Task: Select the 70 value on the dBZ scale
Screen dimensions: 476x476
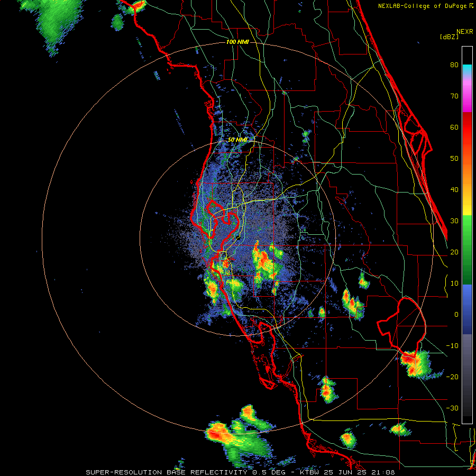Action: (454, 96)
